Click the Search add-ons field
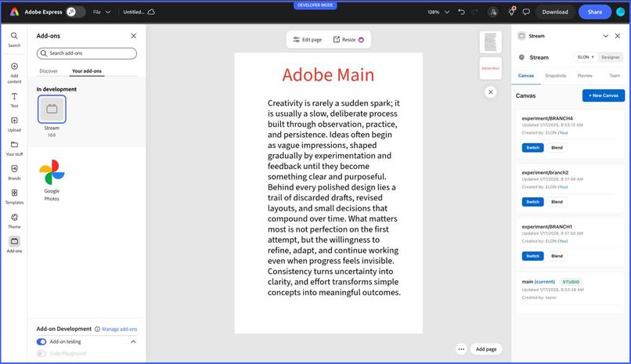The height and width of the screenshot is (364, 631). tap(87, 53)
